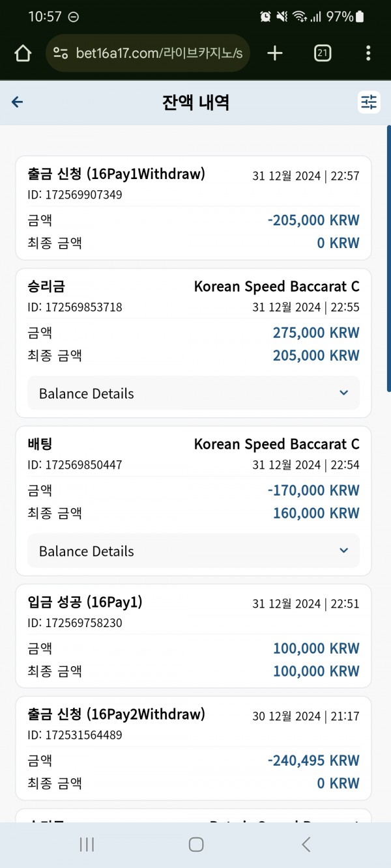The image size is (391, 868).
Task: Open the browser three-dot menu
Action: coord(368,53)
